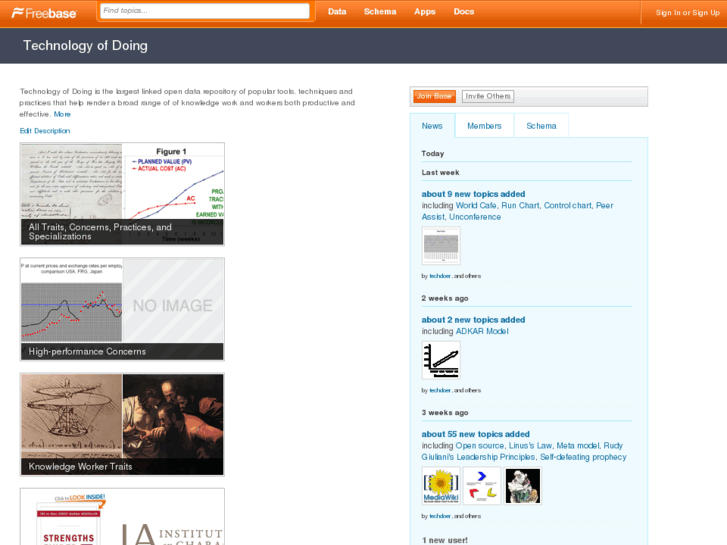Click the MediaWiki sunflower thumbnail
The height and width of the screenshot is (545, 727).
coord(441,486)
